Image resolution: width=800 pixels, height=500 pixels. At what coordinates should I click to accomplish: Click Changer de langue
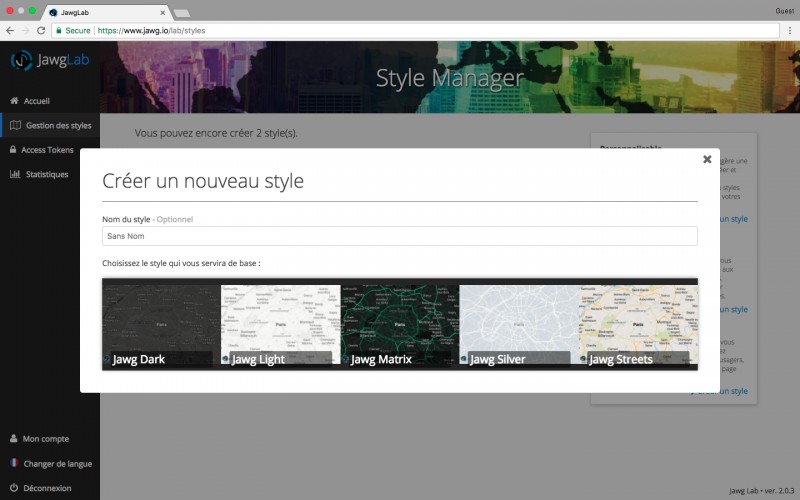(x=58, y=464)
